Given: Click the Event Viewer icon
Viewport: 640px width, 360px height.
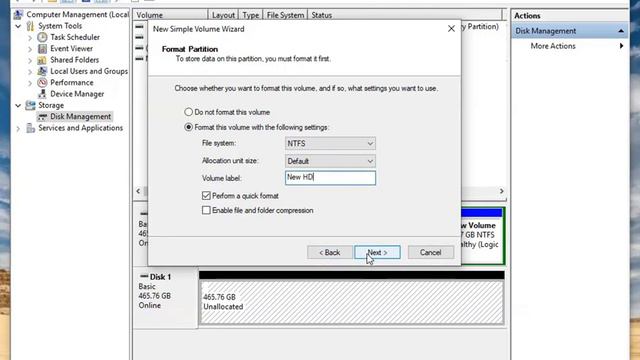Looking at the screenshot, I should coord(42,49).
